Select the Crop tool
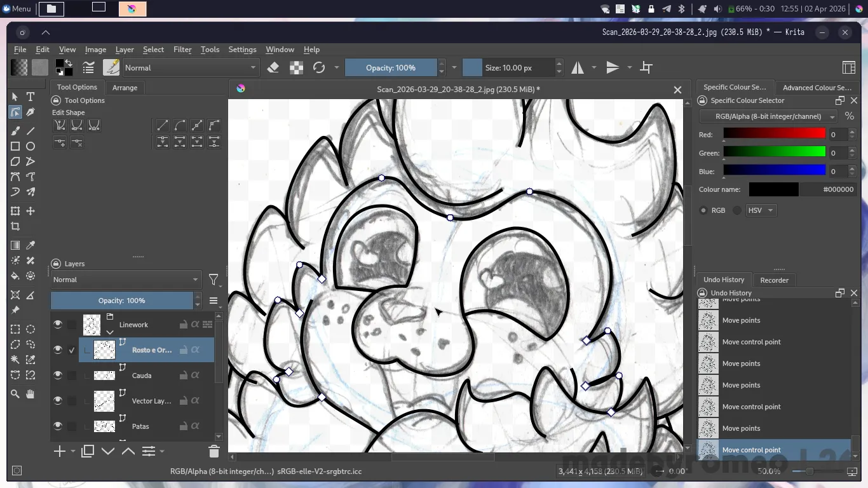The width and height of the screenshot is (868, 488). pyautogui.click(x=15, y=227)
